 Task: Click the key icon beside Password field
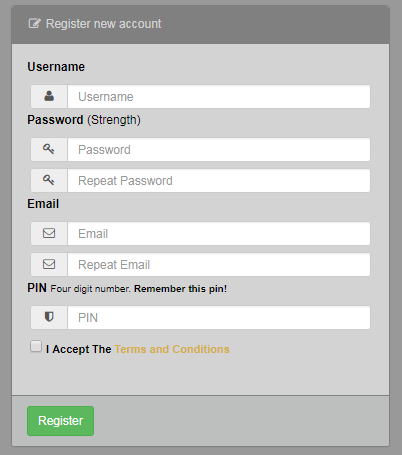pyautogui.click(x=49, y=149)
